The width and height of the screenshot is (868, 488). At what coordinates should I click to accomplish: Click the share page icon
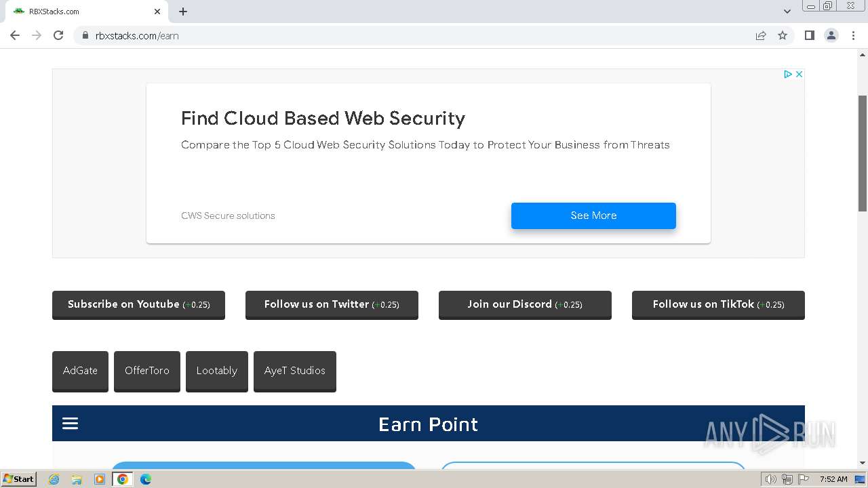click(x=761, y=35)
